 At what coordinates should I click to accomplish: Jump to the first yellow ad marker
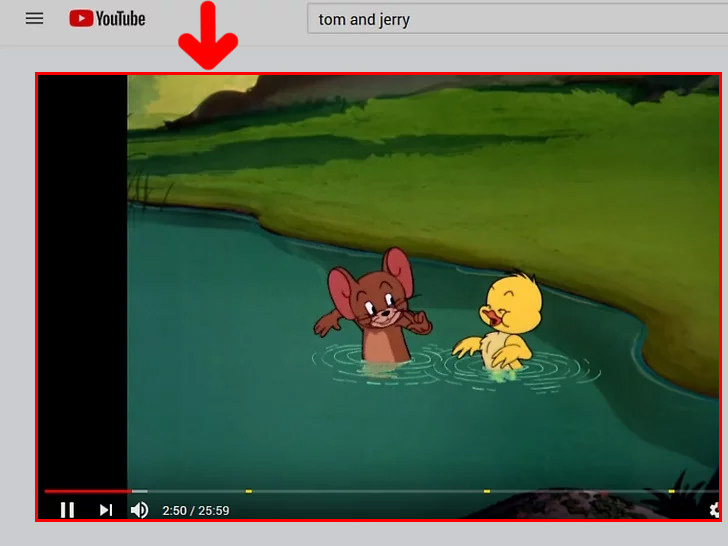[249, 491]
